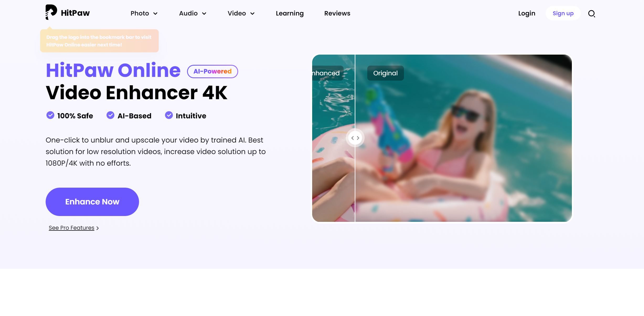This screenshot has height=316, width=644.
Task: Click the safe checkmark icon
Action: (x=50, y=116)
